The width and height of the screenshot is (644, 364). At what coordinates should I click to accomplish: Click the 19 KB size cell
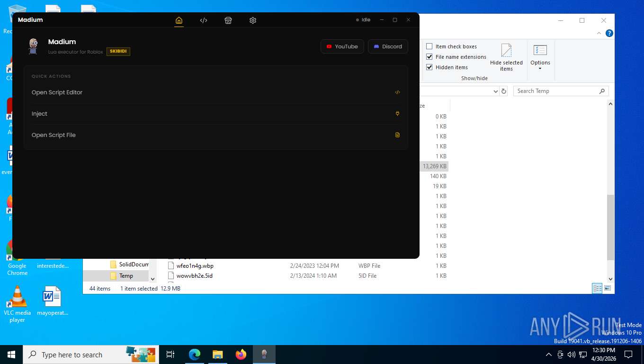point(439,186)
